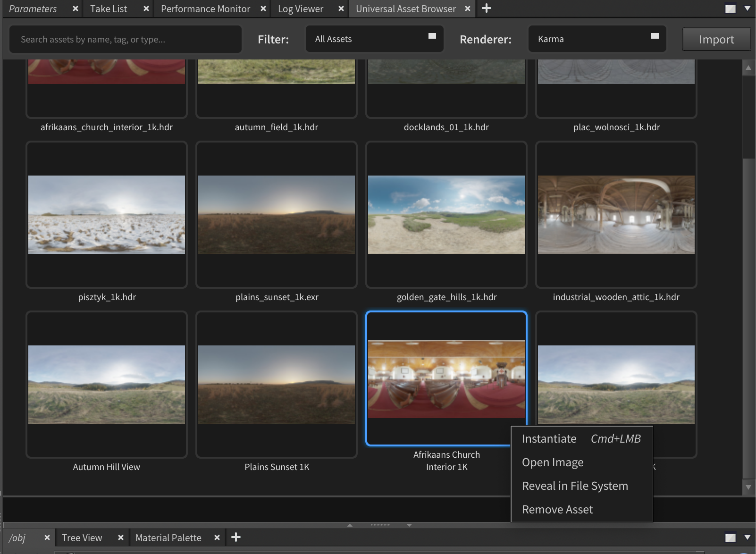
Task: Select Reveal in File System
Action: [x=575, y=486]
